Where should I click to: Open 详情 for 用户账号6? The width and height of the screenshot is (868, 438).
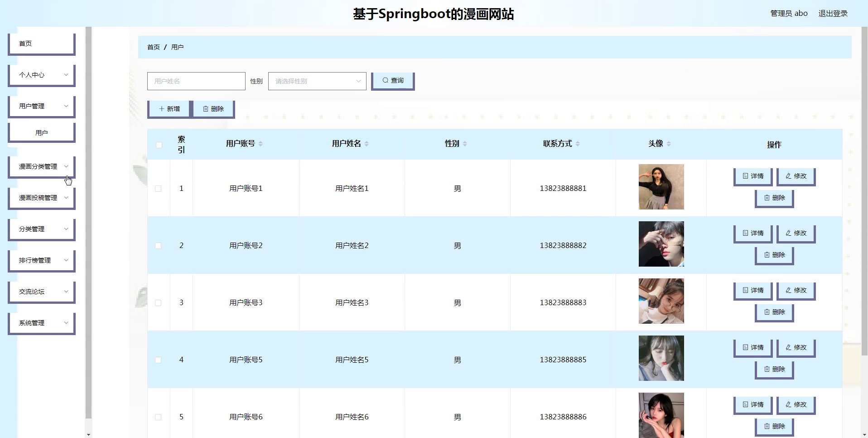(x=753, y=405)
